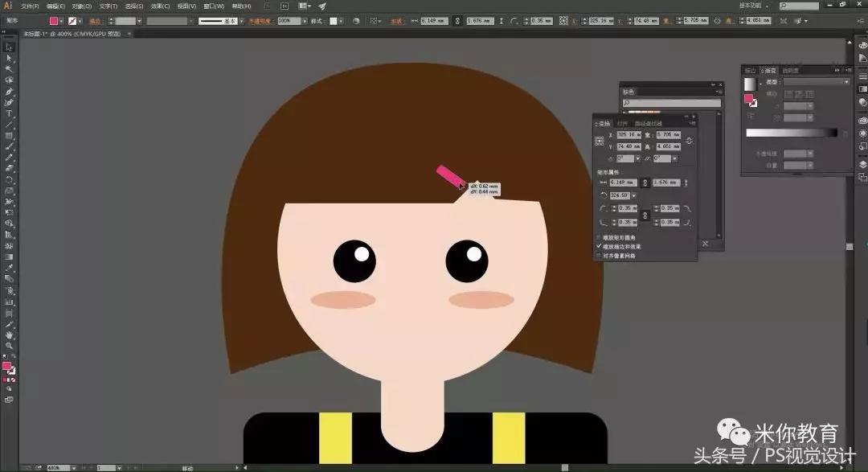This screenshot has width=868, height=472.
Task: Select the Type tool
Action: click(x=9, y=113)
